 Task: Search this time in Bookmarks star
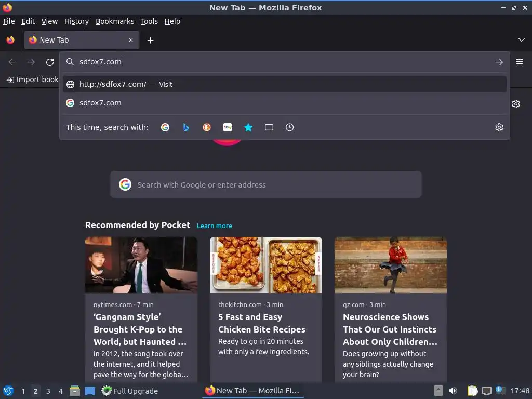click(x=248, y=127)
